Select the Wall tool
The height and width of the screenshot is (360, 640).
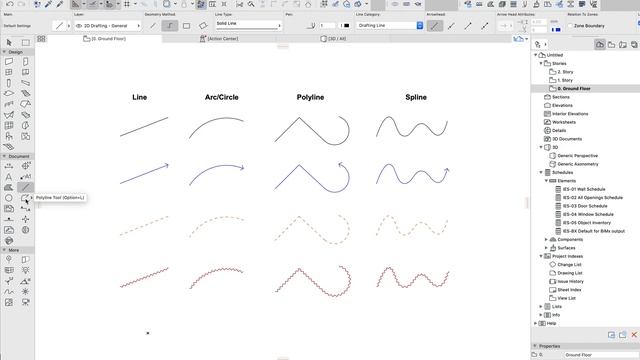(x=9, y=62)
